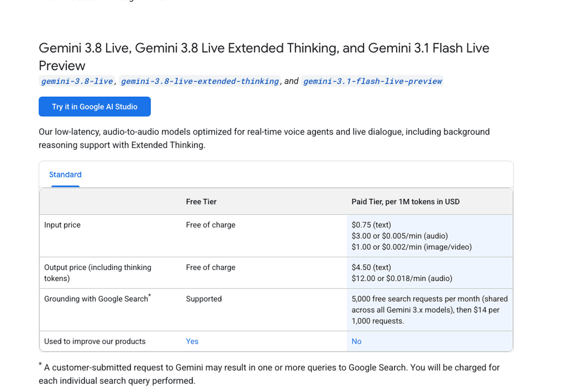Open the gemini-3.1-flash-live-preview code link
The image size is (569, 392).
(372, 81)
